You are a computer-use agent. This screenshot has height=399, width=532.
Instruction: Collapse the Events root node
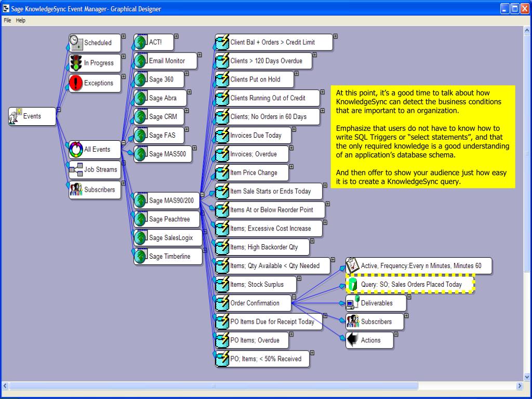click(x=59, y=110)
